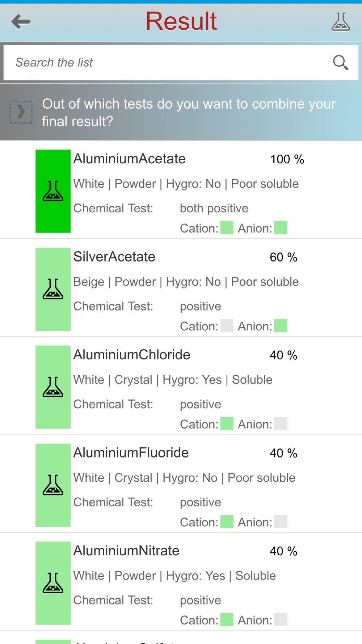Screen dimensions: 362x644
Task: Click AluminiumAcetate's green Cation swatch
Action: pyautogui.click(x=227, y=228)
